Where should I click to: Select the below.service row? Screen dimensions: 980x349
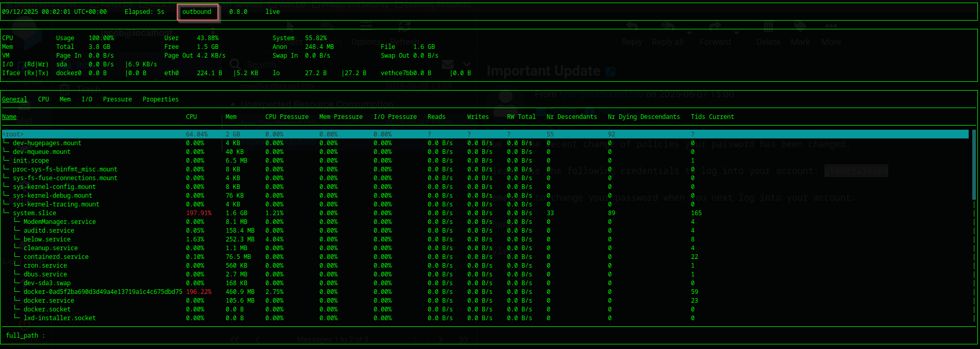pos(47,239)
